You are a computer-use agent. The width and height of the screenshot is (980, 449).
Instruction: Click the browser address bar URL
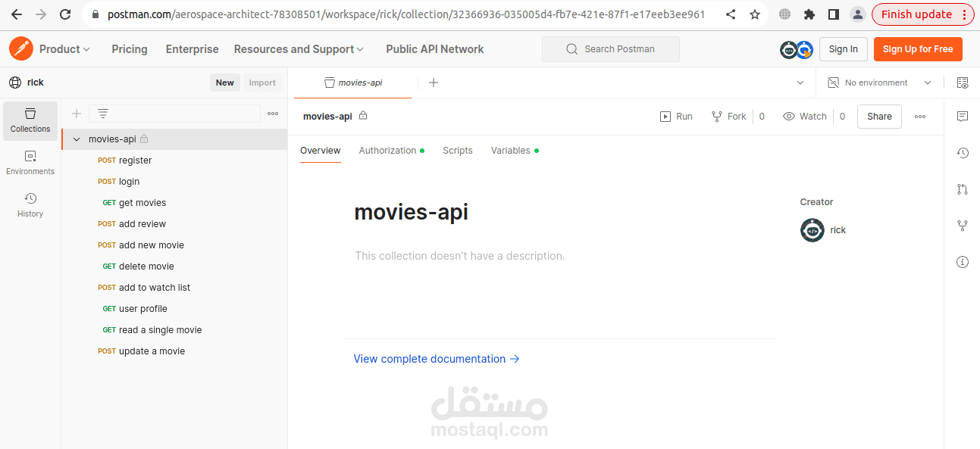pyautogui.click(x=406, y=14)
